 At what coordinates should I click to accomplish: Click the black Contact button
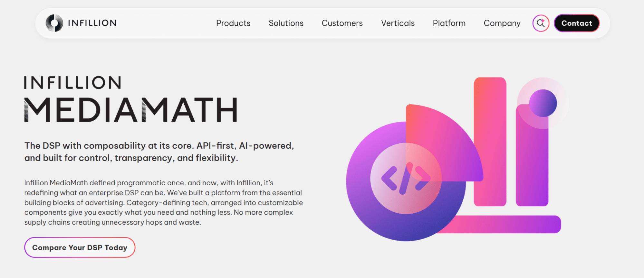pyautogui.click(x=577, y=23)
